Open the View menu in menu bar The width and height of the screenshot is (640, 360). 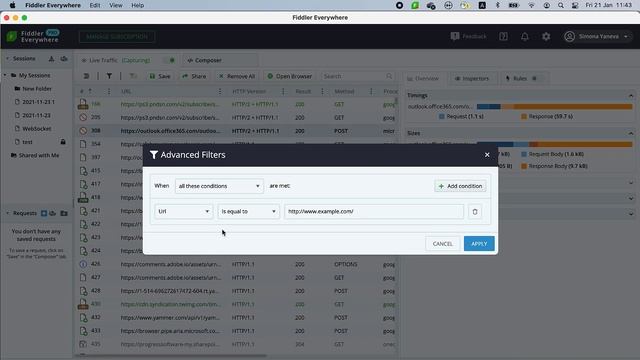(x=116, y=5)
